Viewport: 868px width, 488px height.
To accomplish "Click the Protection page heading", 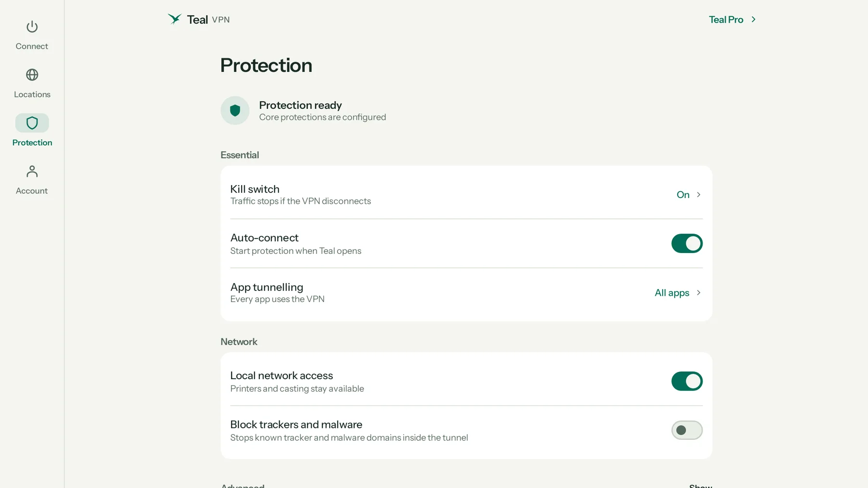I will (x=266, y=65).
